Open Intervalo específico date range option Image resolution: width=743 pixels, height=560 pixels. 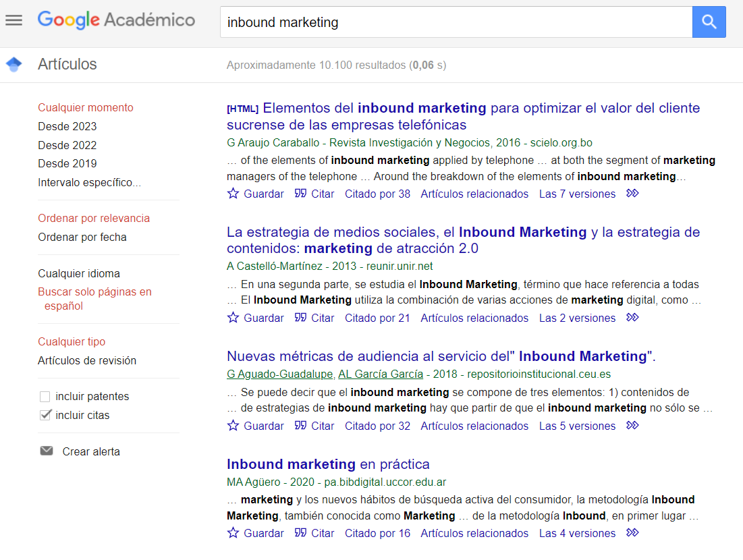(90, 182)
